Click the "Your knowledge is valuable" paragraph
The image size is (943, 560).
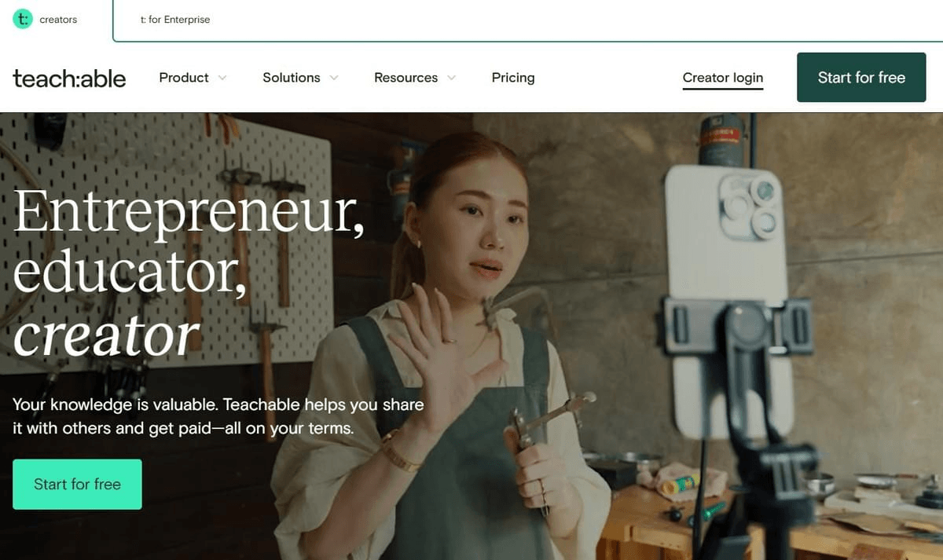(x=218, y=416)
